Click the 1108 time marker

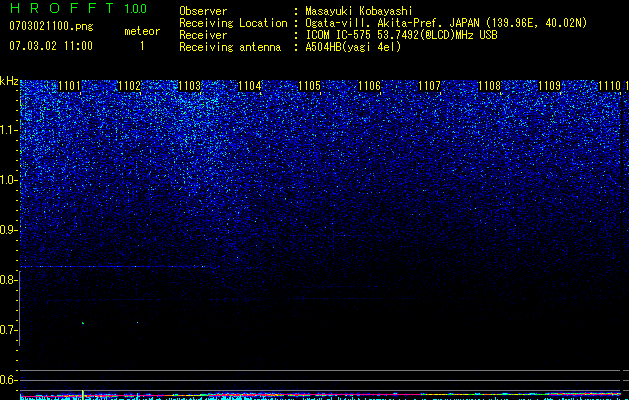489,85
